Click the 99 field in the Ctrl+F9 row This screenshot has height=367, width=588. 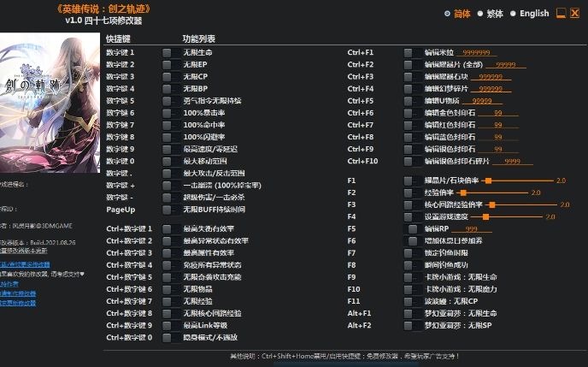tap(498, 150)
